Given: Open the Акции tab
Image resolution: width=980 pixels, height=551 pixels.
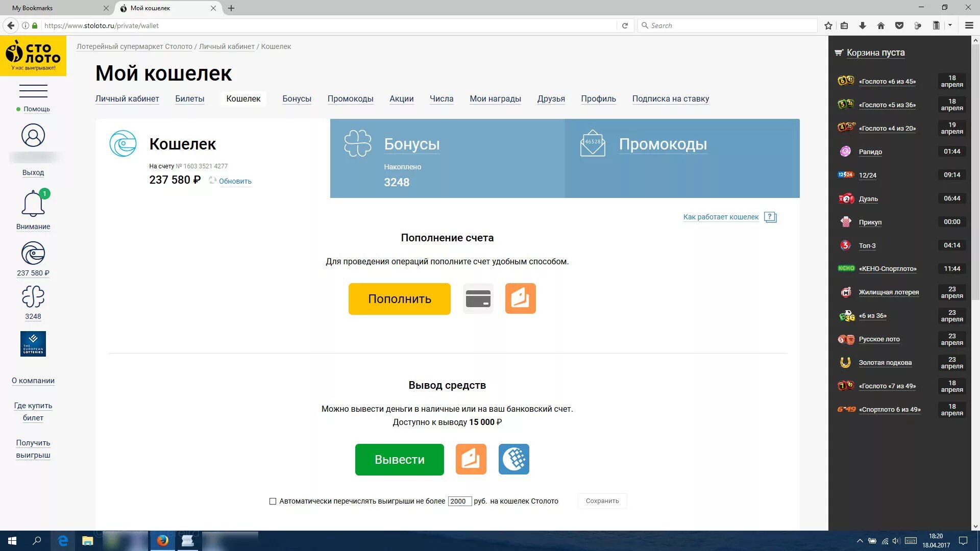Looking at the screenshot, I should pyautogui.click(x=402, y=99).
